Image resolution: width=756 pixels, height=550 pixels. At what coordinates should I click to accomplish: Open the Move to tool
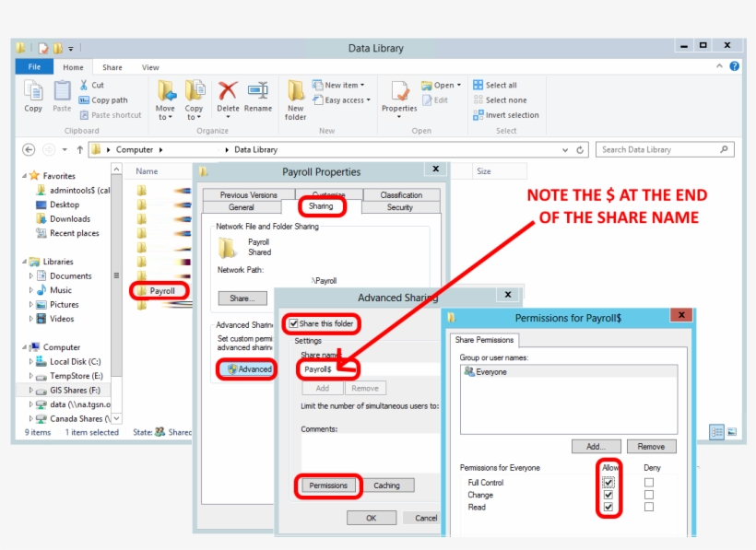[x=165, y=95]
